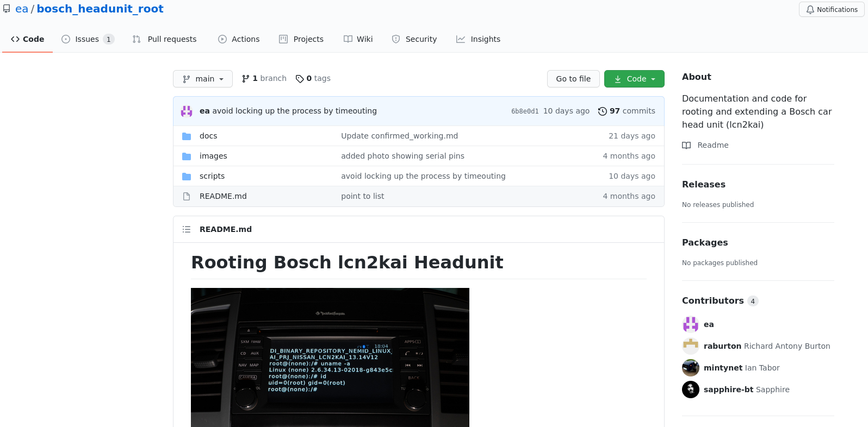Click the repository book icon beside ea
The height and width of the screenshot is (427, 868).
[7, 9]
